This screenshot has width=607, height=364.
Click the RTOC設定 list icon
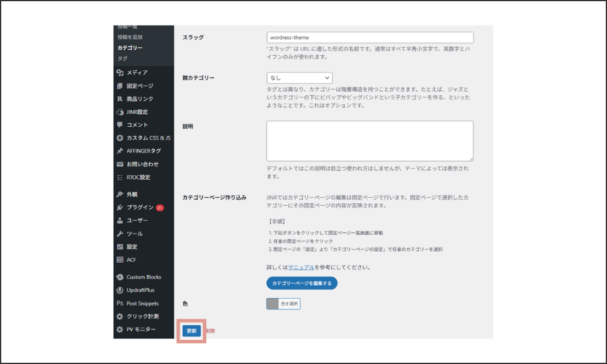(x=120, y=177)
